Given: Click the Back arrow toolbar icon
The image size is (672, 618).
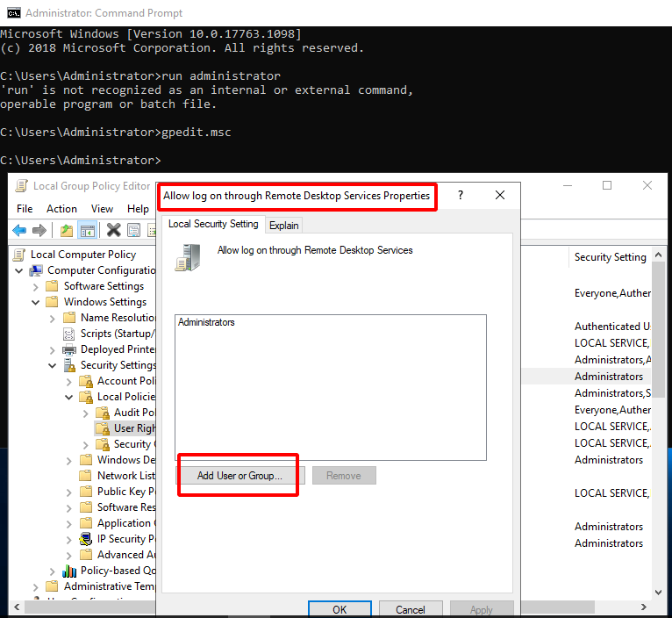Looking at the screenshot, I should coord(19,230).
